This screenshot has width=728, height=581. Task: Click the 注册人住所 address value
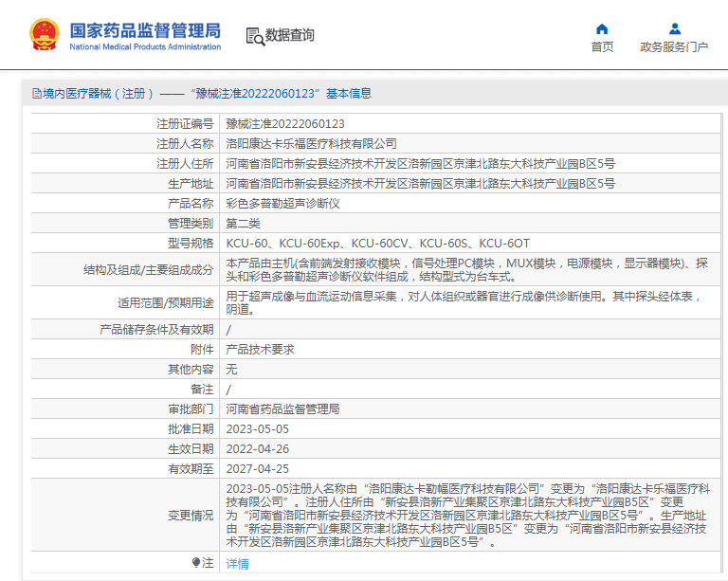(421, 164)
